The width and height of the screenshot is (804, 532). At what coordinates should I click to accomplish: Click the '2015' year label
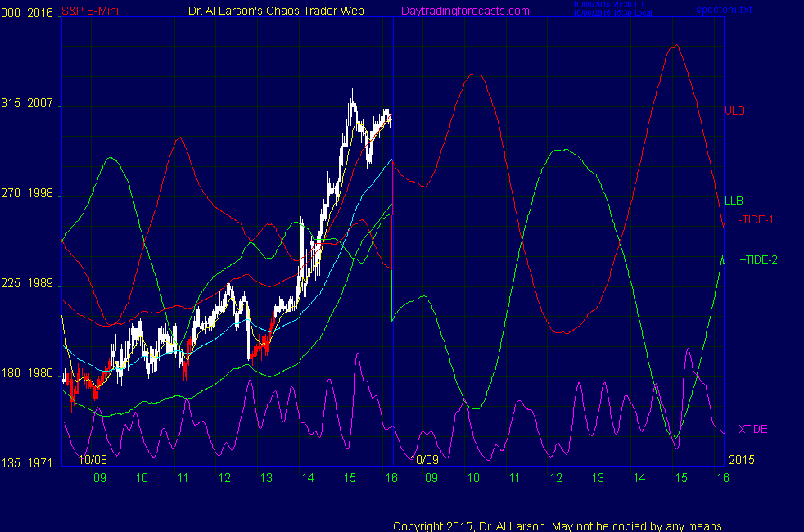(x=742, y=459)
